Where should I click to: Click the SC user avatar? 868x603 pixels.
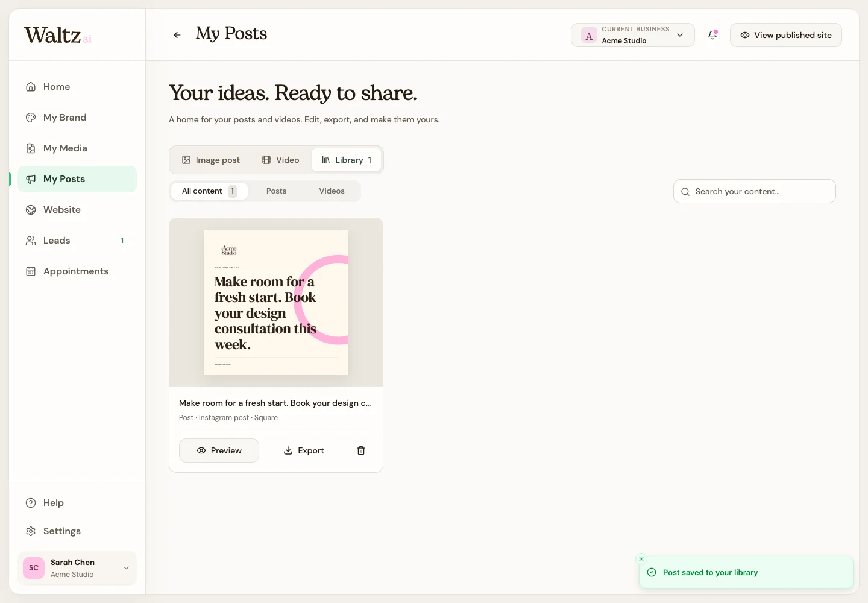[34, 568]
